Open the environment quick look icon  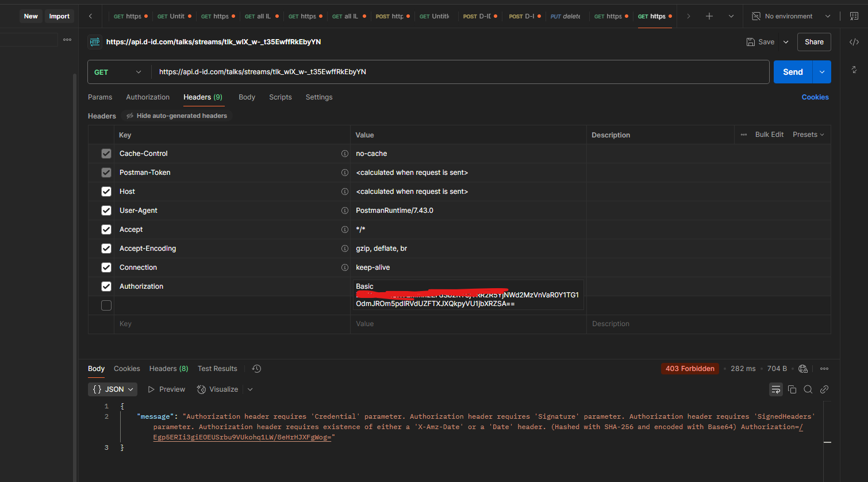(854, 16)
